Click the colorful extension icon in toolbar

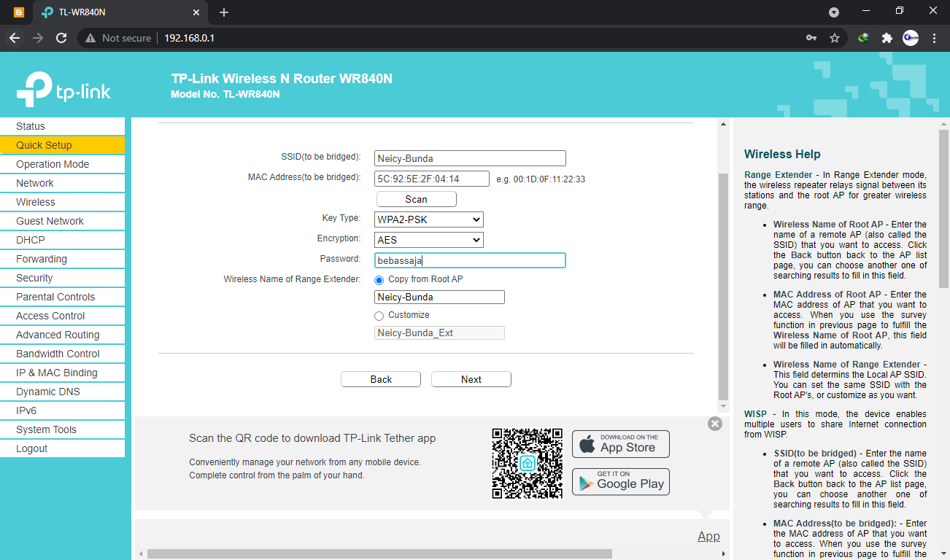[x=864, y=38]
